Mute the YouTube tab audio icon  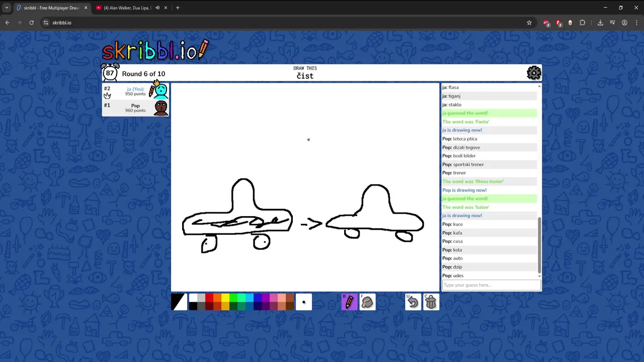coord(157,8)
